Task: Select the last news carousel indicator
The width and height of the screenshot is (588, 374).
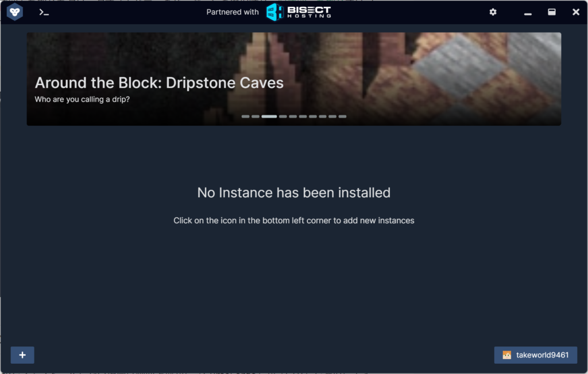Action: (x=342, y=116)
